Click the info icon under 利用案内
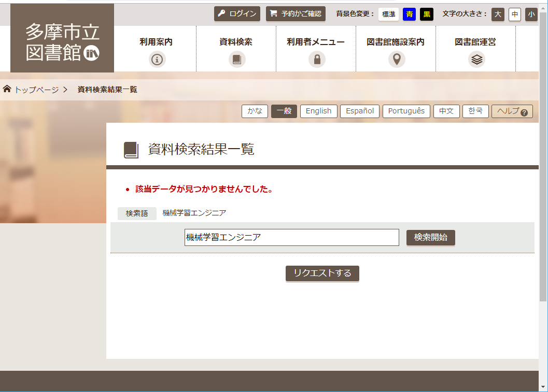This screenshot has width=548, height=392. tap(156, 59)
